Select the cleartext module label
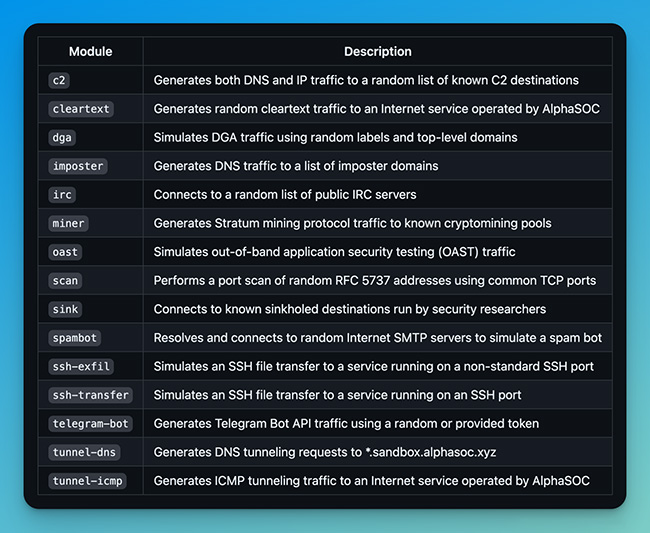 click(77, 109)
